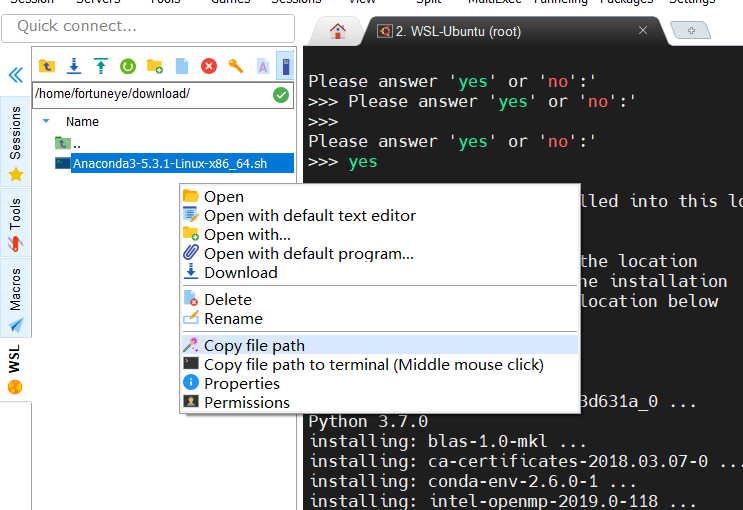This screenshot has height=510, width=743.
Task: Click the green checkmark beside the path
Action: click(x=281, y=95)
